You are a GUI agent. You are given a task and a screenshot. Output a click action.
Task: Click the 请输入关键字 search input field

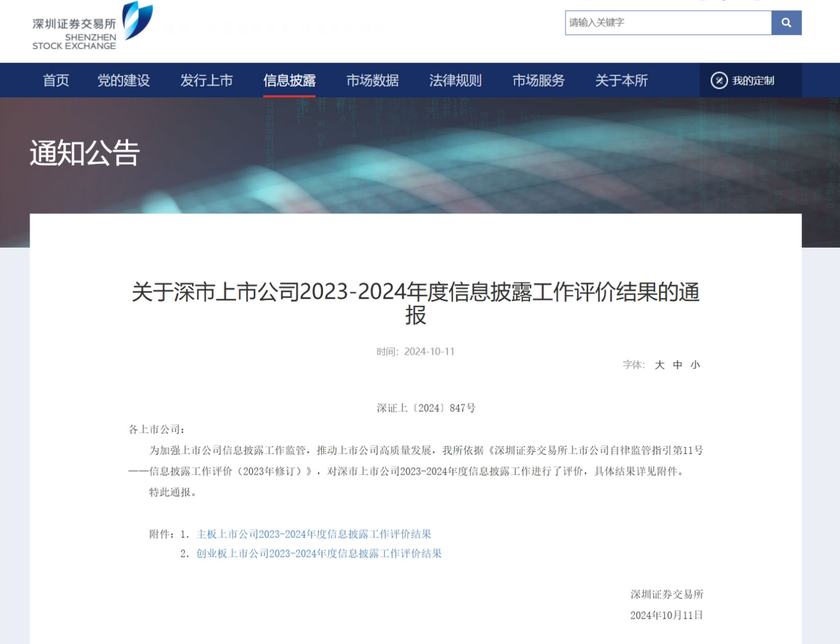point(665,23)
